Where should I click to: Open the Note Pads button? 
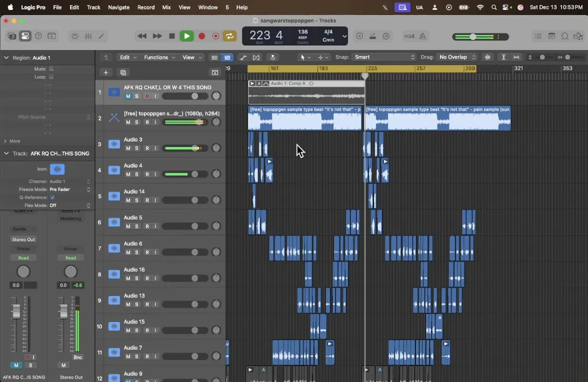tap(551, 37)
